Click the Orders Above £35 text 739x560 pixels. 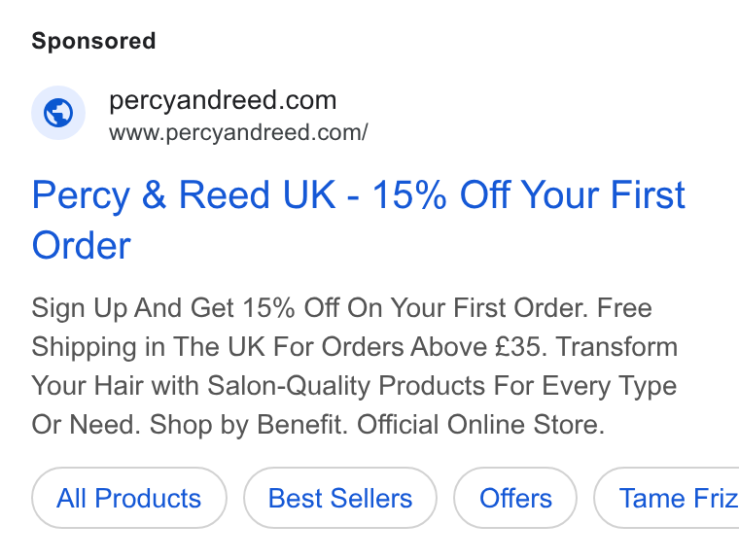pos(435,347)
